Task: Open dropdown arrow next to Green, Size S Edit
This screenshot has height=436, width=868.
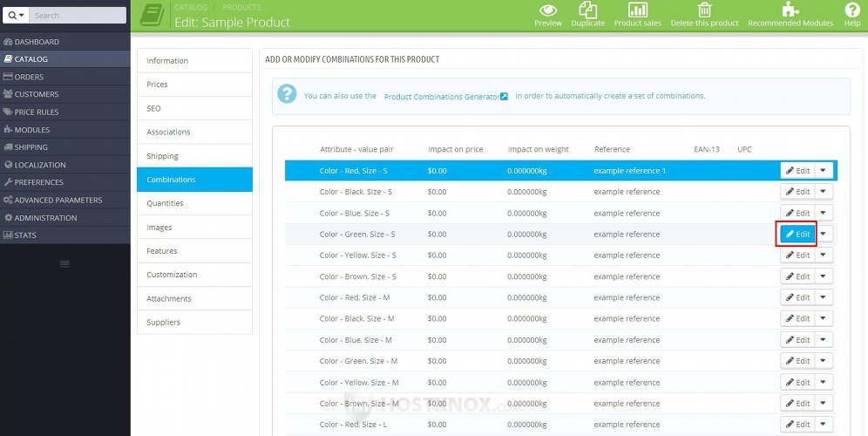Action: click(x=824, y=234)
